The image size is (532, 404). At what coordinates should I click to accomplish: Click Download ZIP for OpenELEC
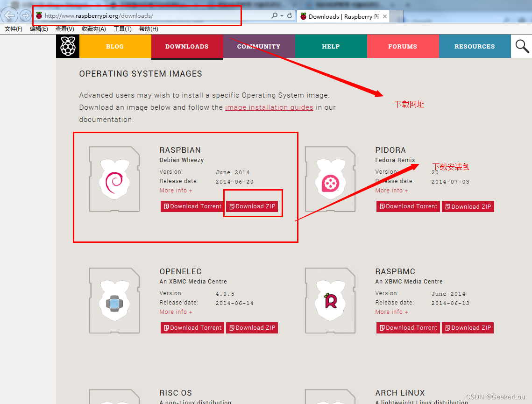pos(252,328)
